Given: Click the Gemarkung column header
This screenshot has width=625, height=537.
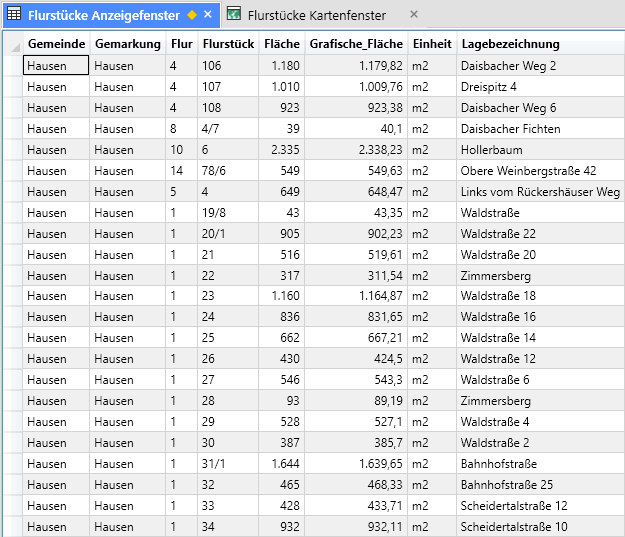Looking at the screenshot, I should [127, 44].
